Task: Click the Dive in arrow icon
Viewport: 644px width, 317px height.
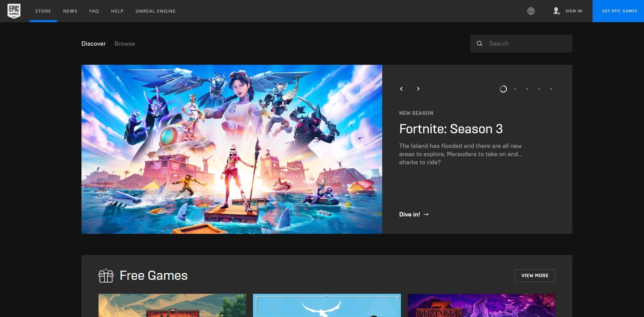Action: point(426,214)
